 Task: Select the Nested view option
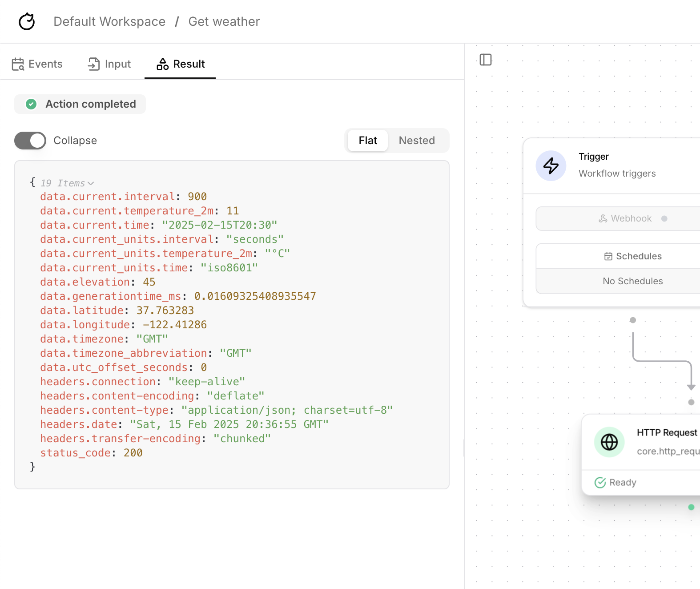(x=417, y=141)
